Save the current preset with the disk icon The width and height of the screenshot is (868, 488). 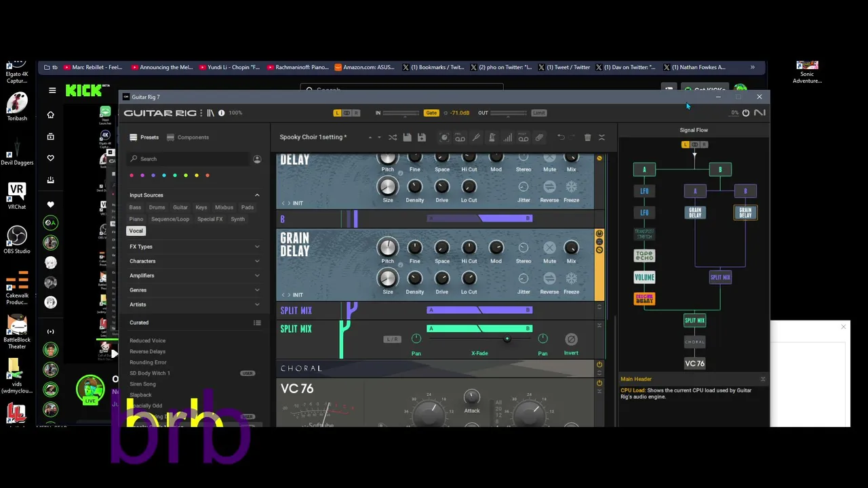pyautogui.click(x=407, y=138)
